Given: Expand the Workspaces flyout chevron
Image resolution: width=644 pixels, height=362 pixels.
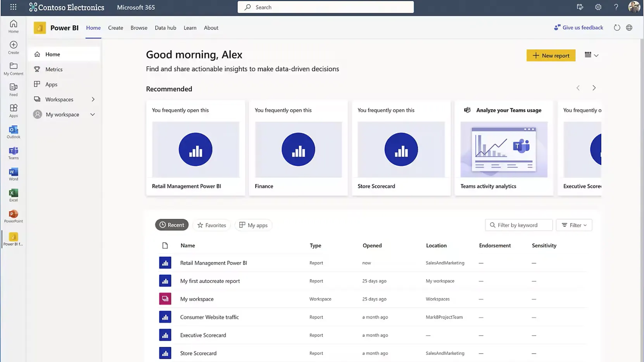Looking at the screenshot, I should 93,99.
